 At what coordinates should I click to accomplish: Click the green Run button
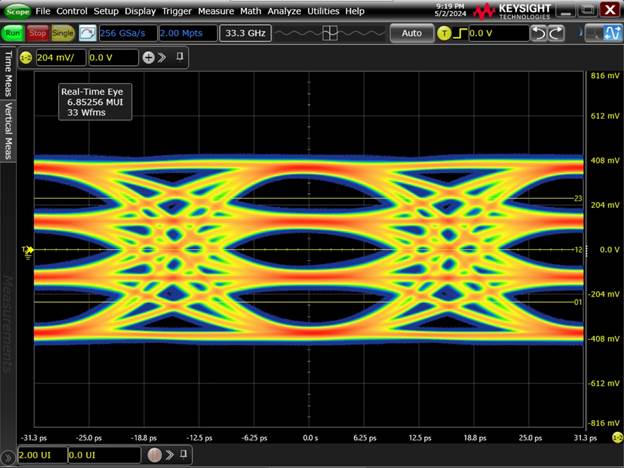(13, 33)
